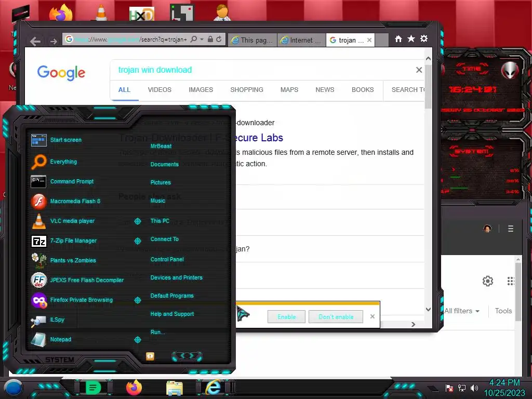Image resolution: width=532 pixels, height=399 pixels.
Task: Select the NEWS search tab
Action: tap(325, 89)
